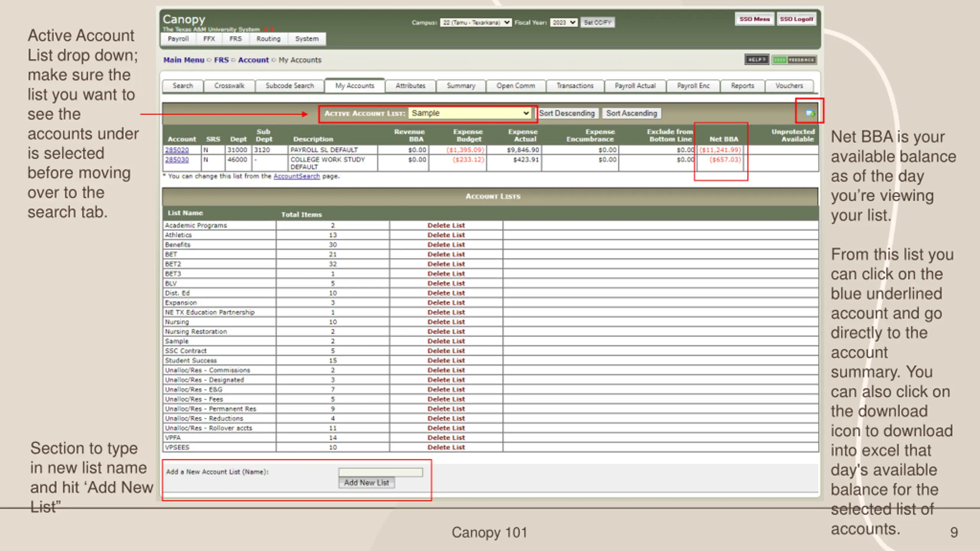Click the Sort Ascending button
This screenshot has height=551, width=980.
632,113
